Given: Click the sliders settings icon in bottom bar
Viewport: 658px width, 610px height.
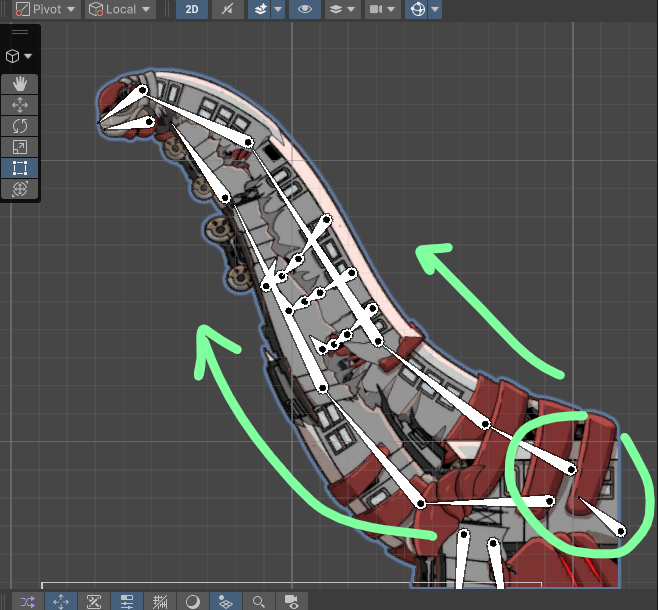Looking at the screenshot, I should point(127,602).
